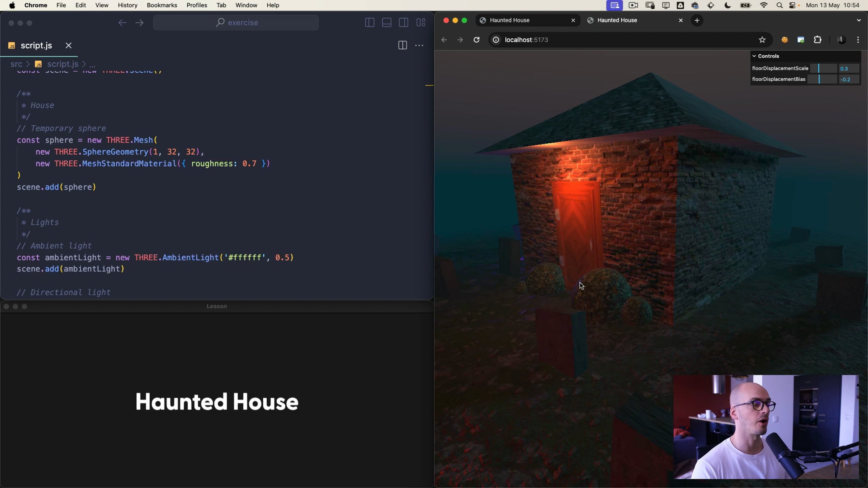Toggle the primary sidebar layout icon
868x488 pixels.
[x=369, y=22]
